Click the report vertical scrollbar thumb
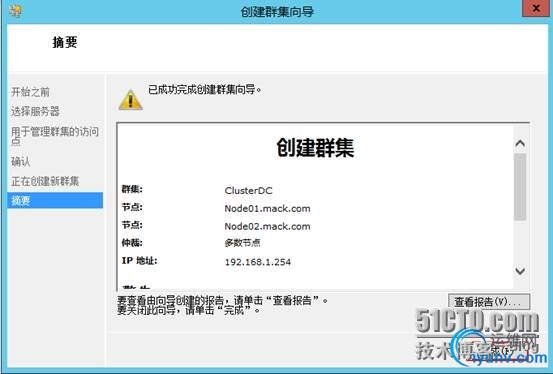 pyautogui.click(x=520, y=187)
